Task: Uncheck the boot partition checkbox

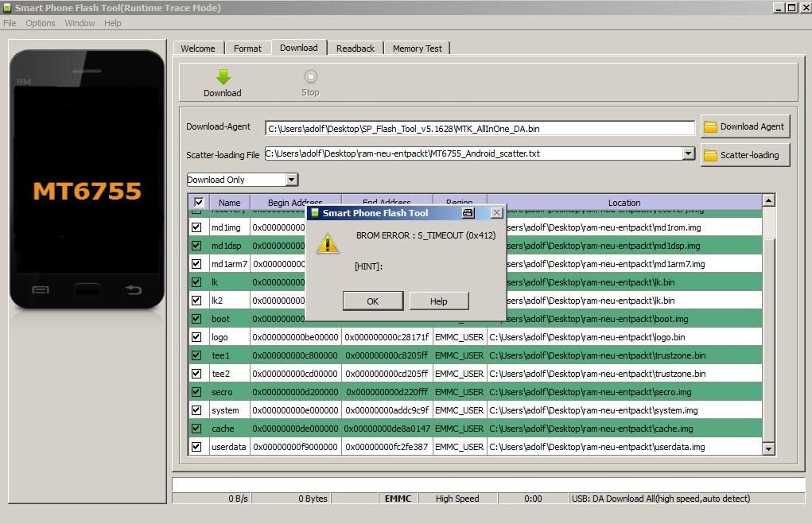Action: pos(196,318)
